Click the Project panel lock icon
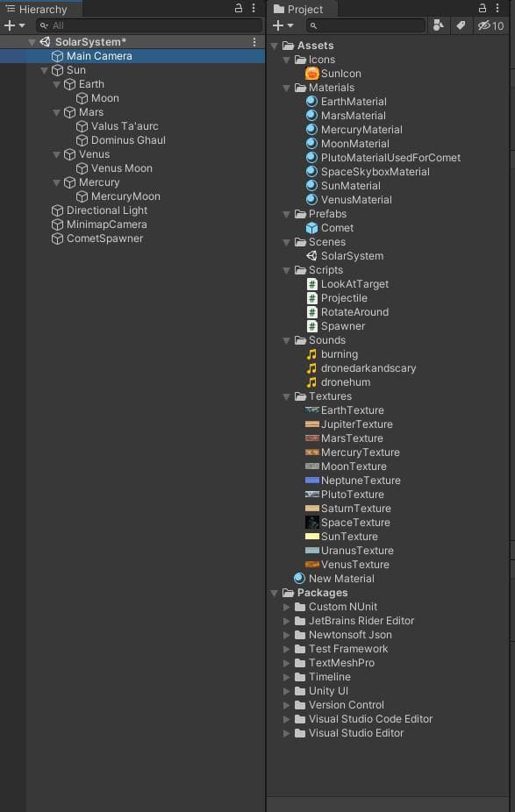 (x=482, y=8)
